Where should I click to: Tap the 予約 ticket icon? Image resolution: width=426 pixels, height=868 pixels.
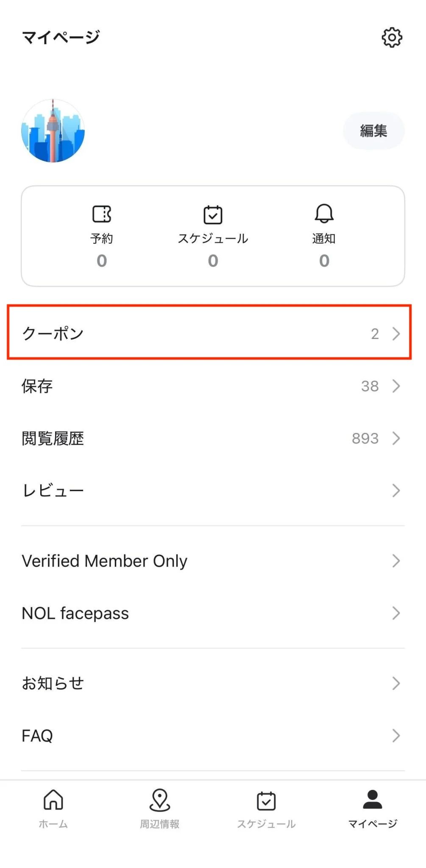click(x=102, y=214)
